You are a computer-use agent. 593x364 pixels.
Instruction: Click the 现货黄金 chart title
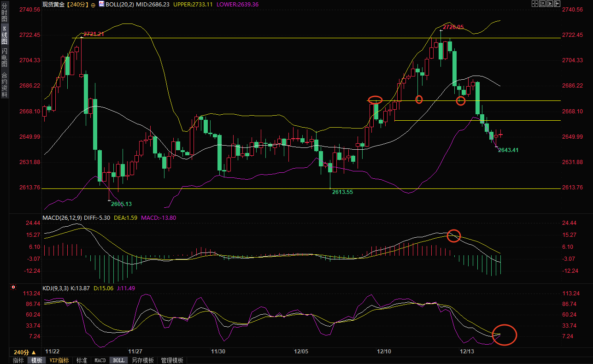54,4
